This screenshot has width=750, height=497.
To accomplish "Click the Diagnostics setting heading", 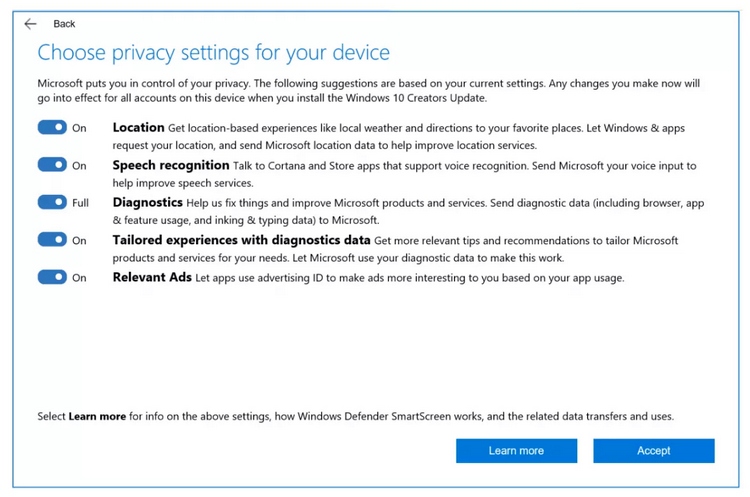I will (x=147, y=203).
